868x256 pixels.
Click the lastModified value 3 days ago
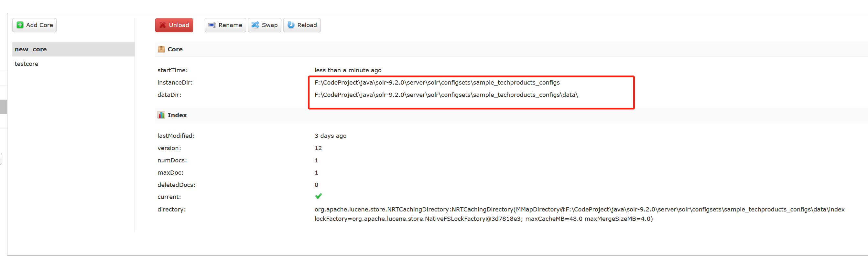click(330, 136)
